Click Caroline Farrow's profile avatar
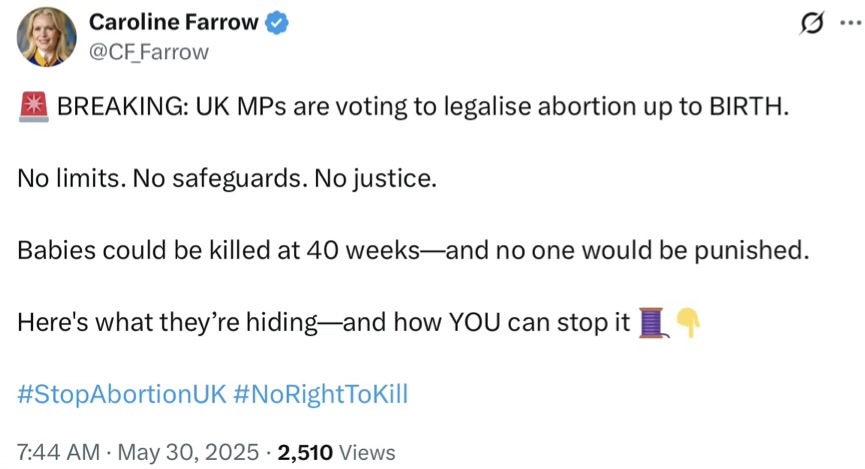 (x=46, y=37)
